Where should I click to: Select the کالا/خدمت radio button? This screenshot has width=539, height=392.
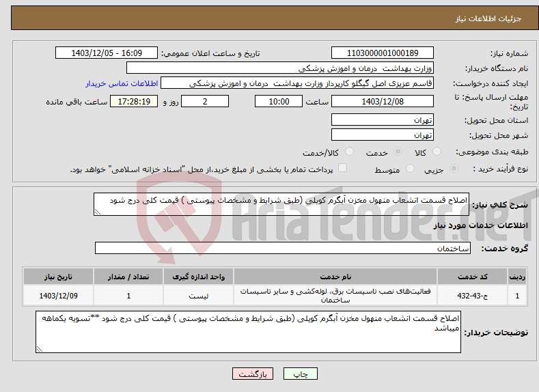click(349, 152)
